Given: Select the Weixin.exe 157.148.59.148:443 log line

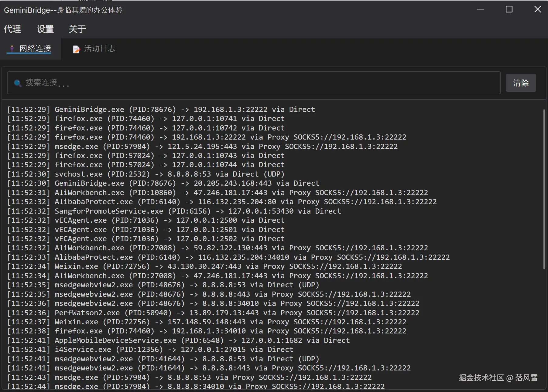Looking at the screenshot, I should (x=207, y=322).
